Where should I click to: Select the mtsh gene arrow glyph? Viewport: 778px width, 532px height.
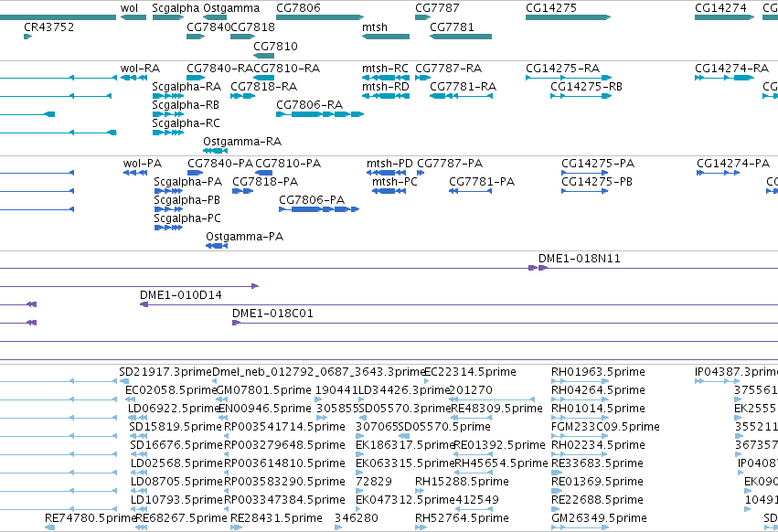pyautogui.click(x=386, y=37)
